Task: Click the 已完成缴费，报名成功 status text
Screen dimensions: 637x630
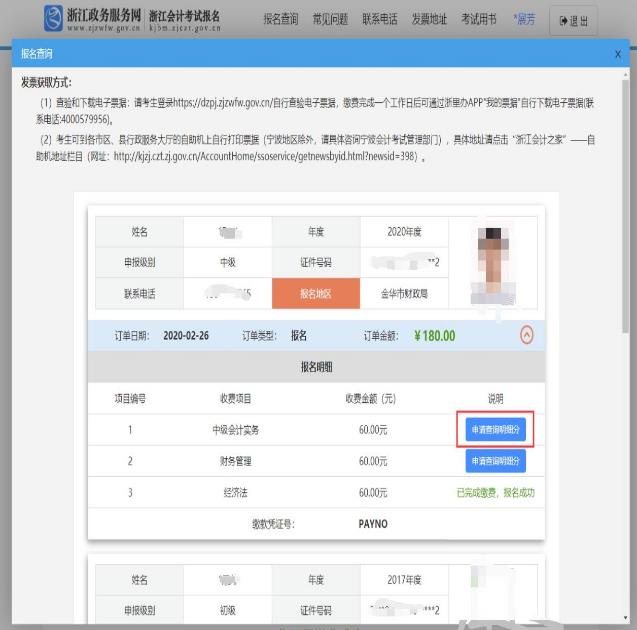Action: [496, 493]
